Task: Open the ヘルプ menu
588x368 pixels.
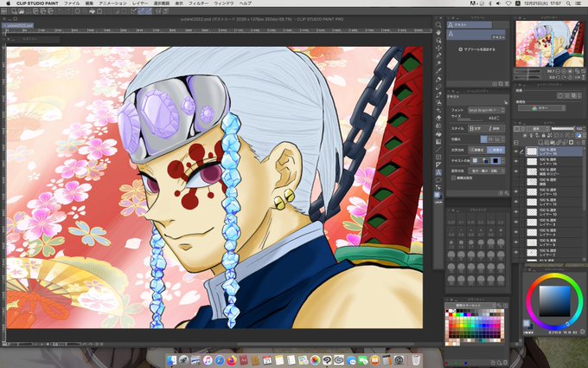Action: click(246, 3)
